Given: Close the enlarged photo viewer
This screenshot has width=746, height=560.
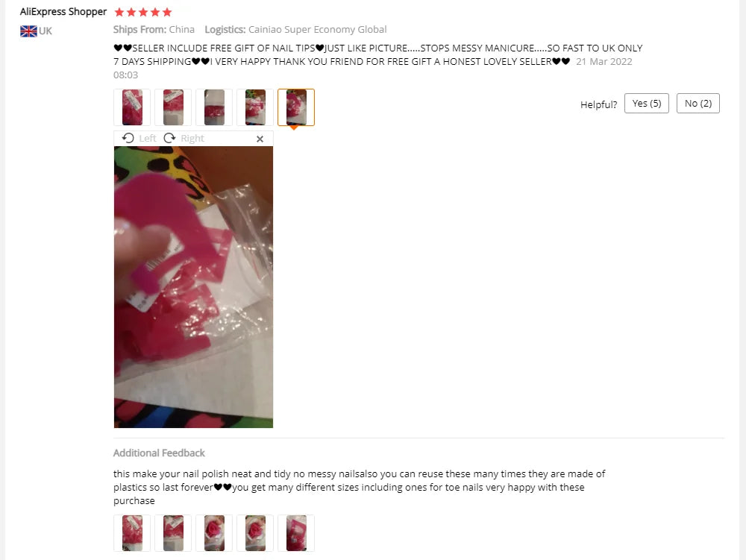Looking at the screenshot, I should [260, 139].
